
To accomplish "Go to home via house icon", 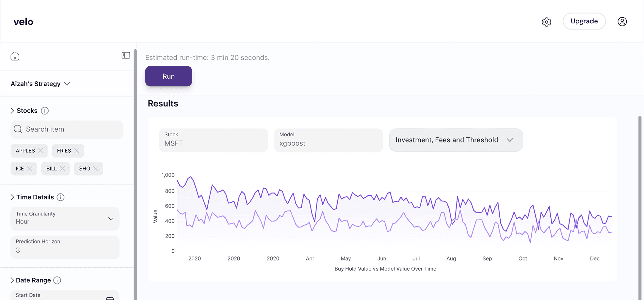I will 15,56.
